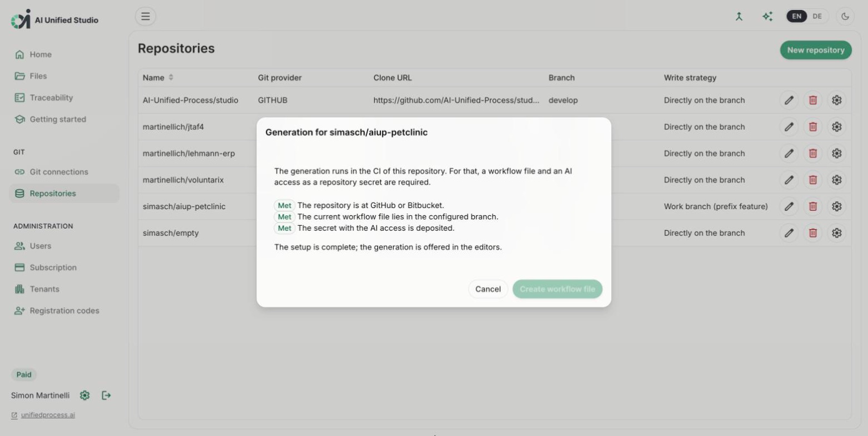868x436 pixels.
Task: Edit the AI-Unified-Process/studio repository
Action: tap(789, 100)
